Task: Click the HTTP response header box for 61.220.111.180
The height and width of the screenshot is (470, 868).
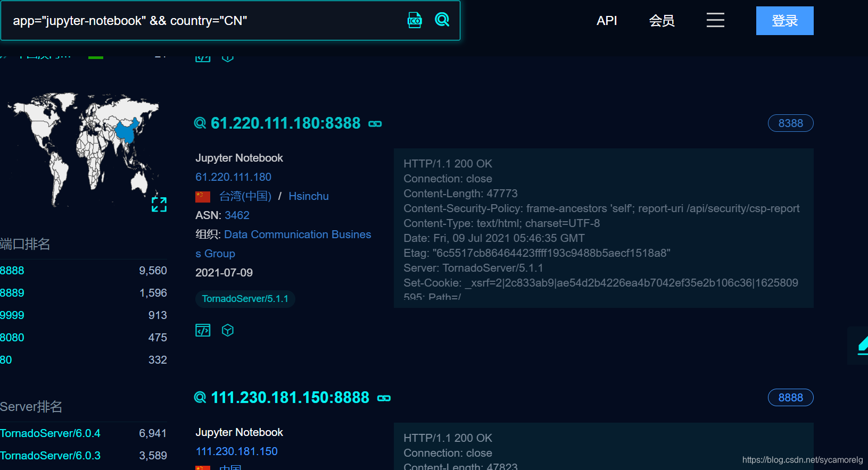Action: tap(604, 228)
